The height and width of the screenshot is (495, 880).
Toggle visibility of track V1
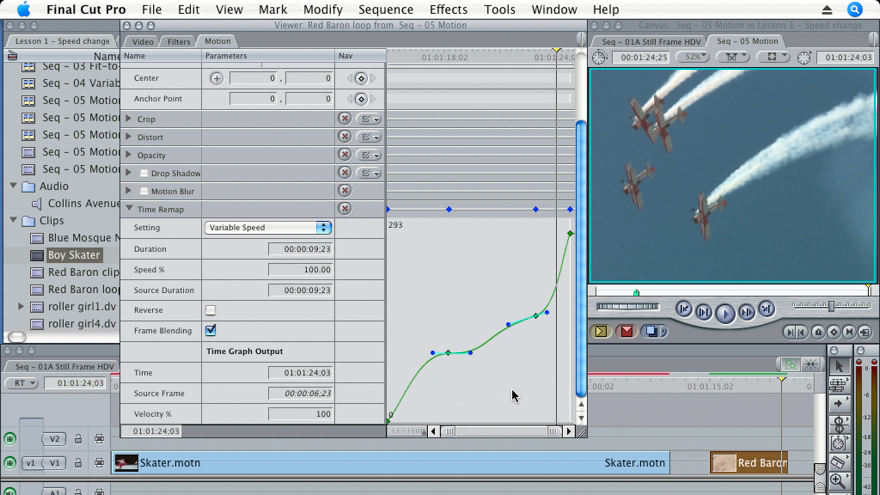pos(10,463)
